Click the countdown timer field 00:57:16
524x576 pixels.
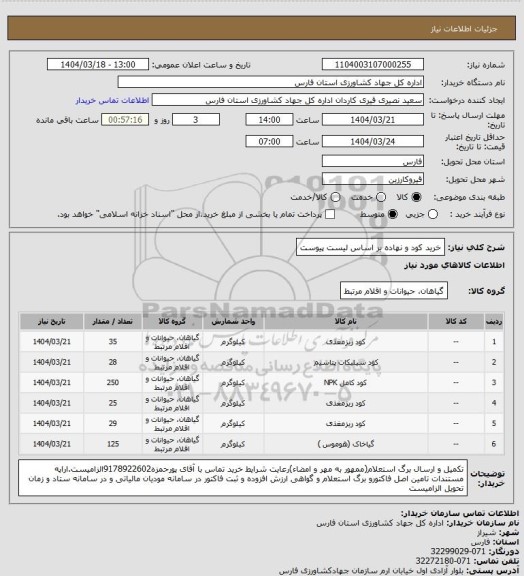click(125, 120)
